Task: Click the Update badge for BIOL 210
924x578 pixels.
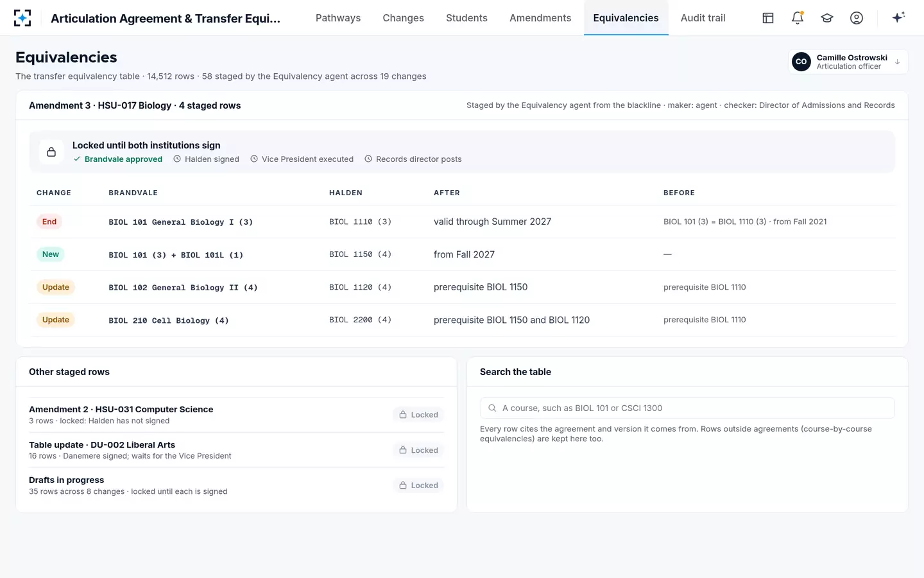Action: click(56, 320)
